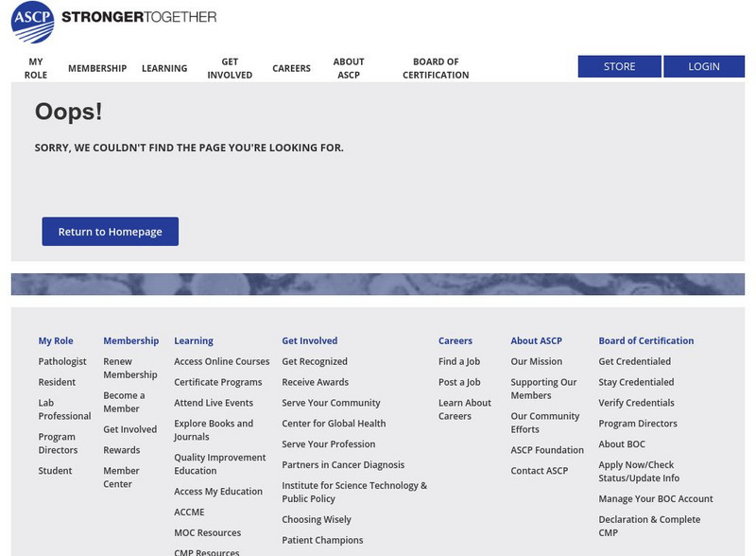Open the Membership navigation menu
This screenshot has width=756, height=556.
97,68
